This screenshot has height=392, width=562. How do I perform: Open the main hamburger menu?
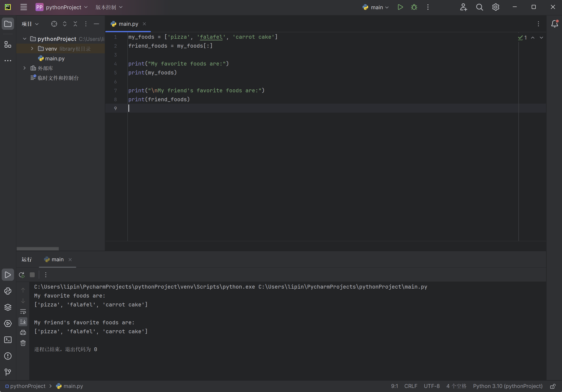pos(24,7)
